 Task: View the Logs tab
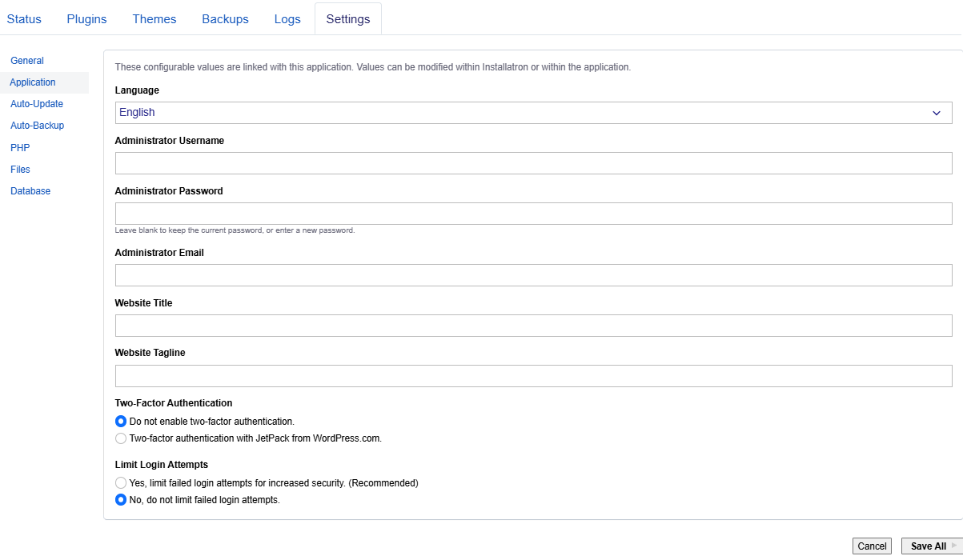(287, 19)
